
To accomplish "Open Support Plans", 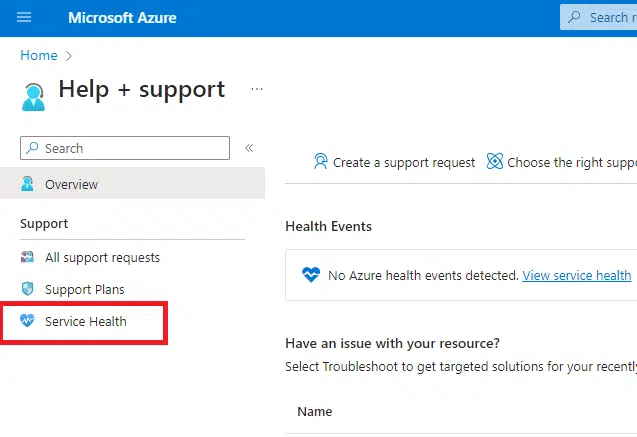I will (85, 289).
